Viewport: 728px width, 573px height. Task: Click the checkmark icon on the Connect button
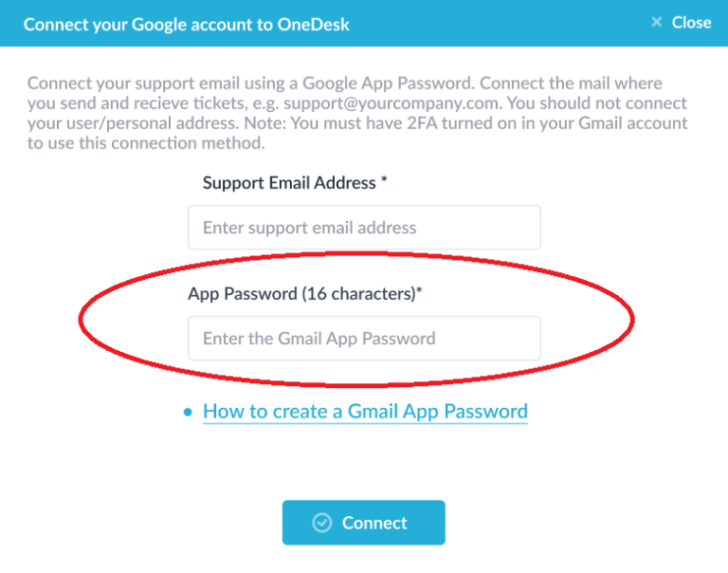coord(322,523)
